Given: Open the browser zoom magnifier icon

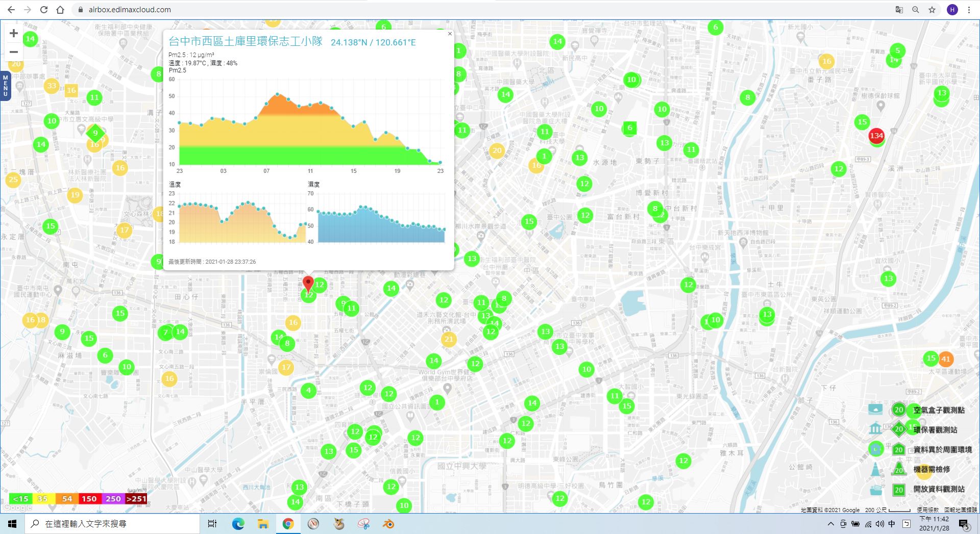Looking at the screenshot, I should pyautogui.click(x=916, y=10).
